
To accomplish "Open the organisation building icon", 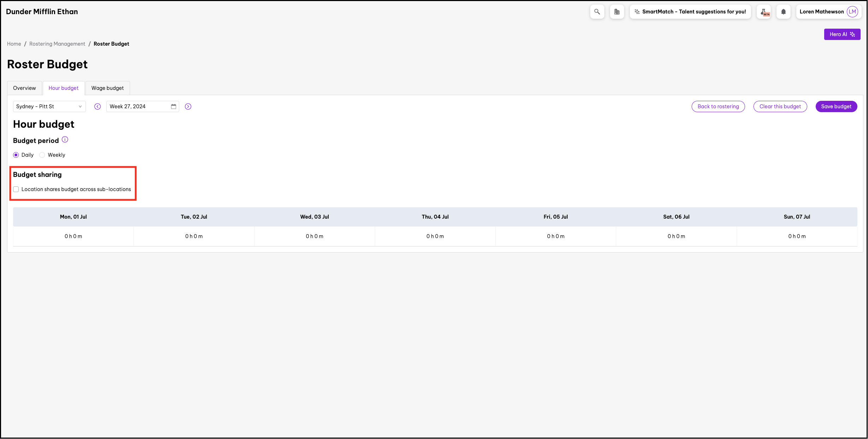I will coord(617,12).
